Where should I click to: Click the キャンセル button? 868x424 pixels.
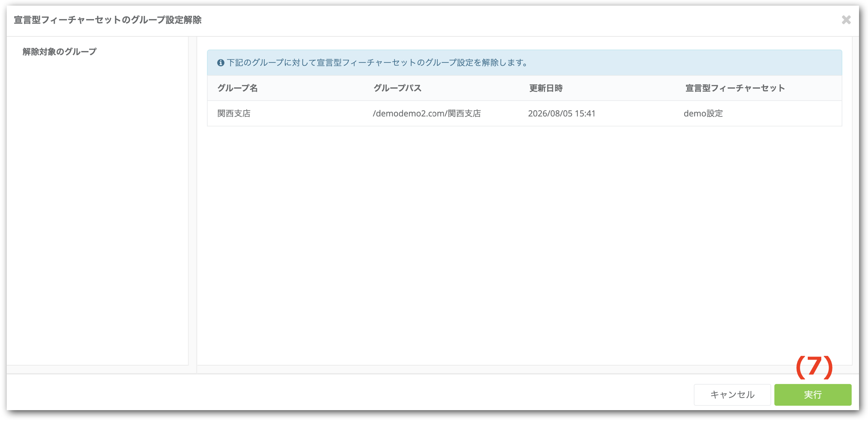coord(732,394)
